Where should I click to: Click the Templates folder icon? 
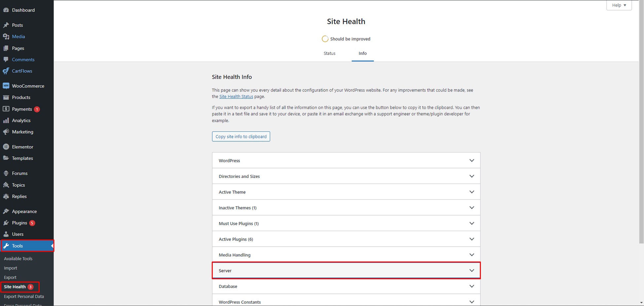click(6, 158)
